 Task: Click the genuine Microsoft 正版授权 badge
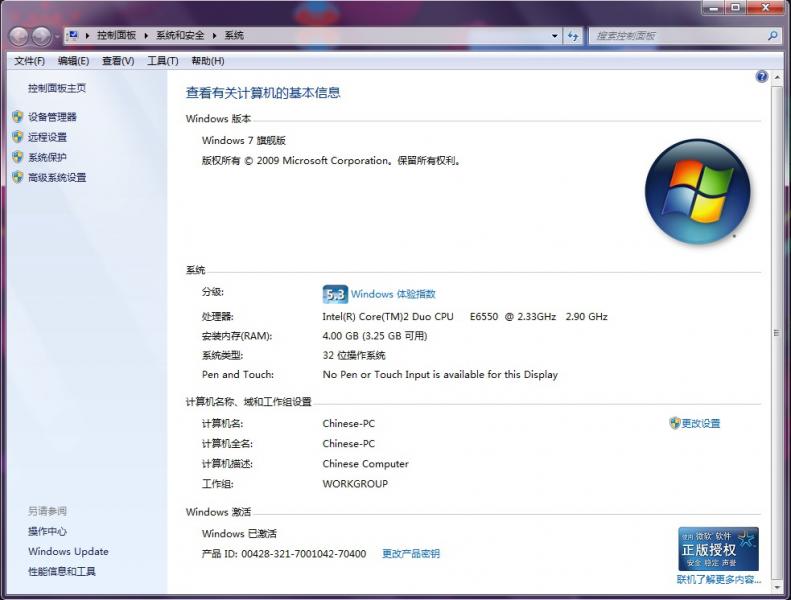718,549
